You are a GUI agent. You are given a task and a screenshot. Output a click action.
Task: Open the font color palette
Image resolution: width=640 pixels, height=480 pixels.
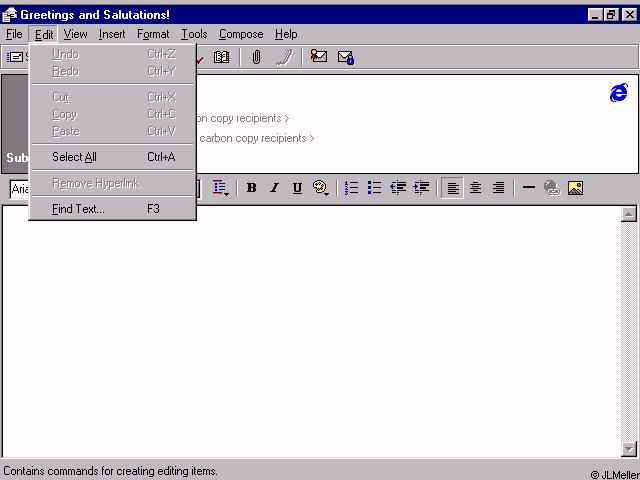point(321,188)
